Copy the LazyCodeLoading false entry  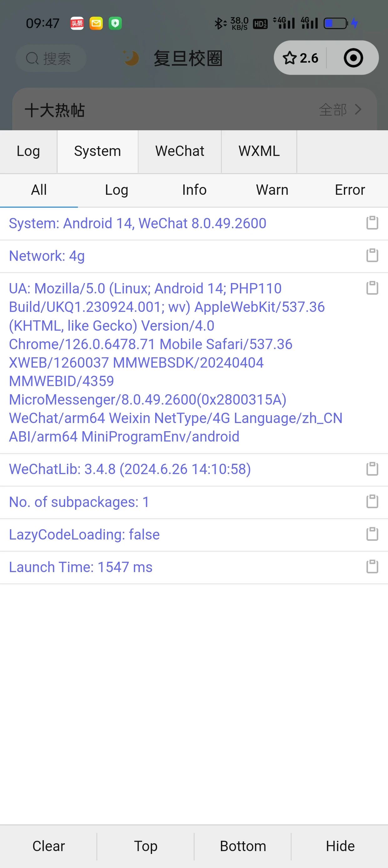[x=372, y=534]
